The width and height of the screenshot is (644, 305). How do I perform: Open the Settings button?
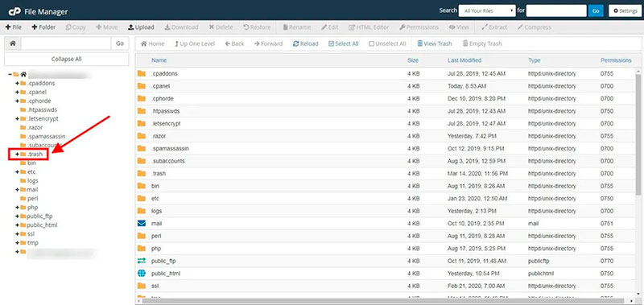point(625,10)
